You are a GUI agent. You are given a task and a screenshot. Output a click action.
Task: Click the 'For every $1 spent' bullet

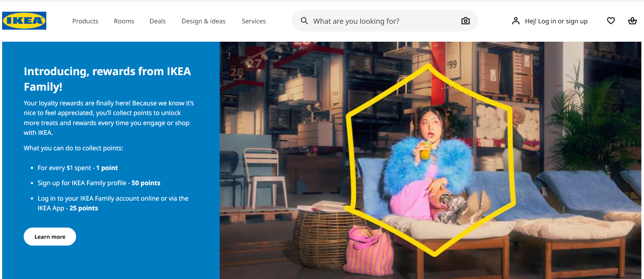(x=78, y=168)
